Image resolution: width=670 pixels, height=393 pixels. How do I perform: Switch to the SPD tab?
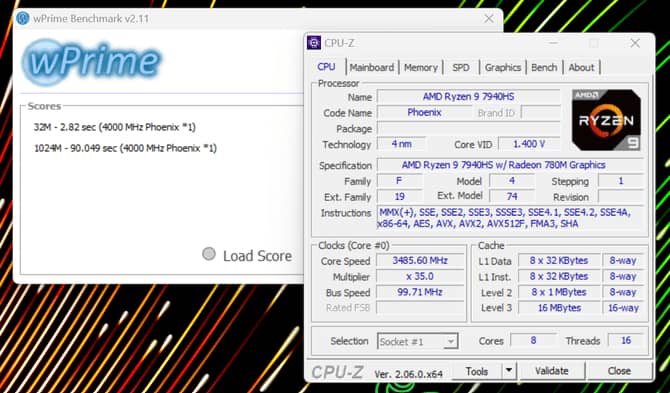pos(461,67)
